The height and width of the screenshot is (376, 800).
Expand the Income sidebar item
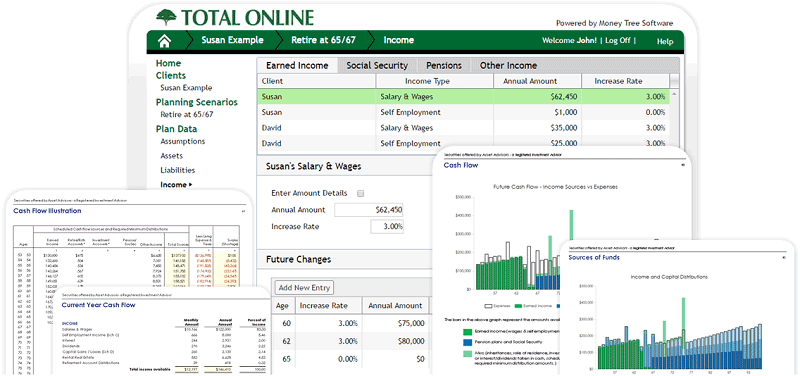(176, 185)
